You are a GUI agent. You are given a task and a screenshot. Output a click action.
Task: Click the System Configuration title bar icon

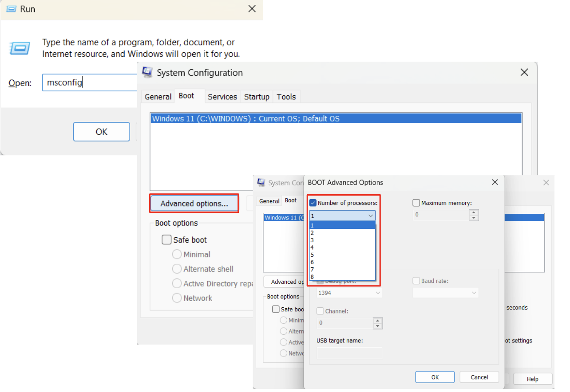(146, 72)
